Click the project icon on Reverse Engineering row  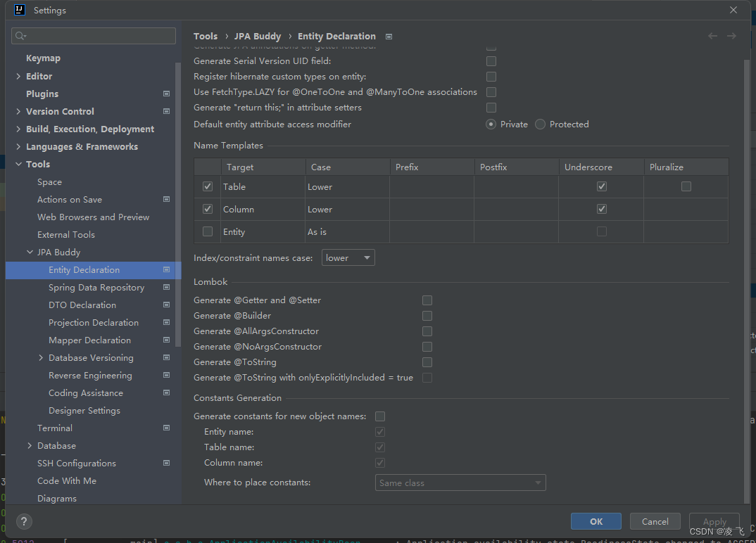(x=166, y=375)
